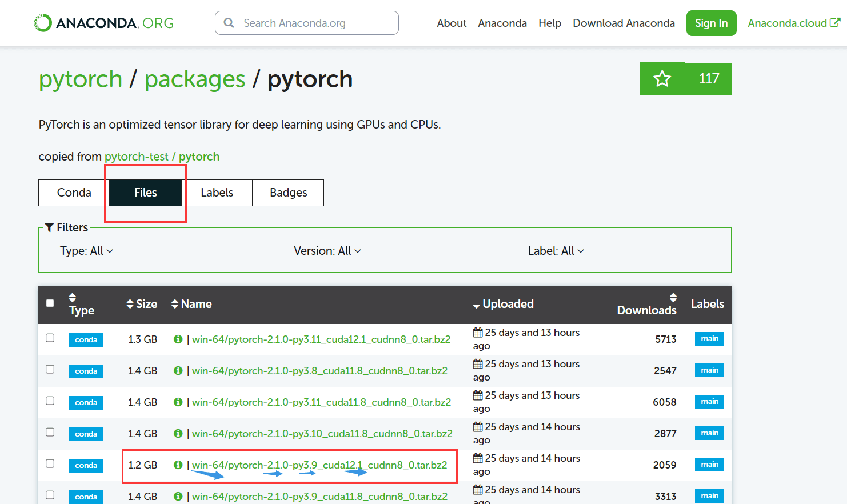The height and width of the screenshot is (504, 847).
Task: Open copied-from pytorch package link
Action: [x=199, y=157]
